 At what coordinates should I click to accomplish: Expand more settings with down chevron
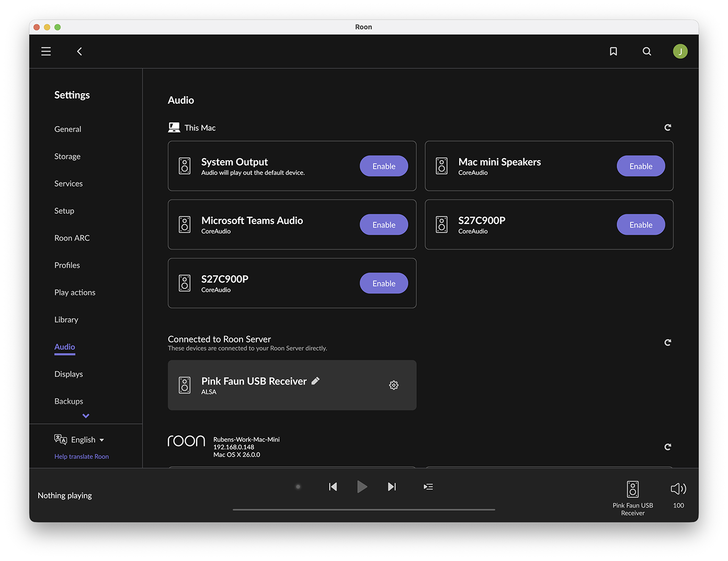86,416
